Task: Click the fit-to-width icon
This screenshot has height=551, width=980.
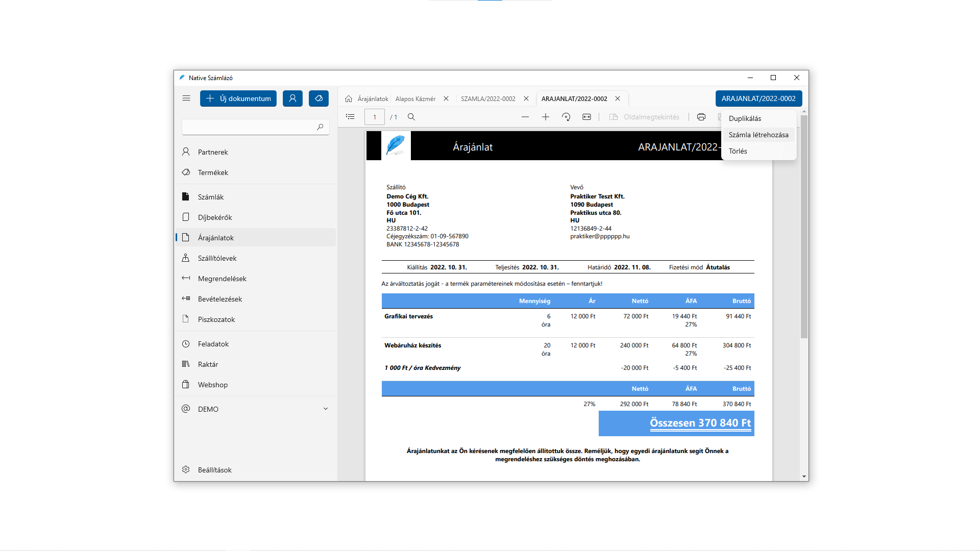Action: 587,117
